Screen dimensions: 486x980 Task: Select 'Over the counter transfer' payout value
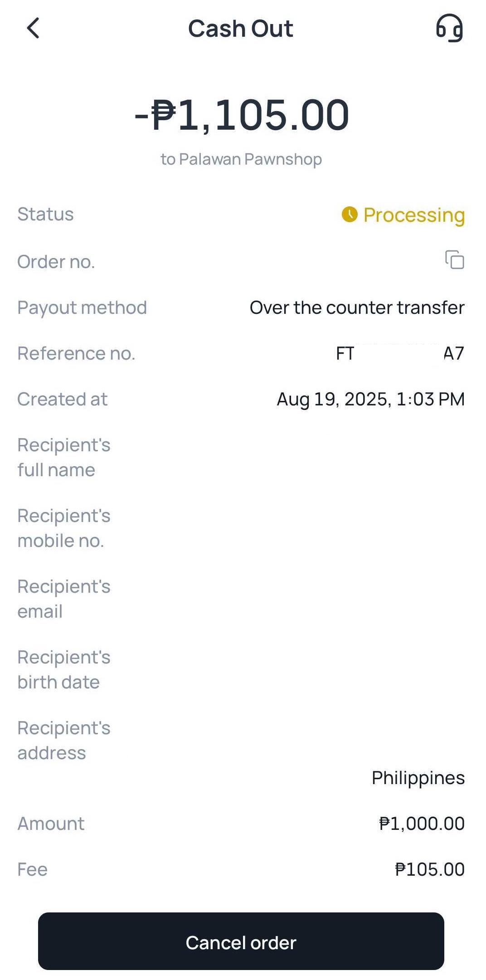357,307
